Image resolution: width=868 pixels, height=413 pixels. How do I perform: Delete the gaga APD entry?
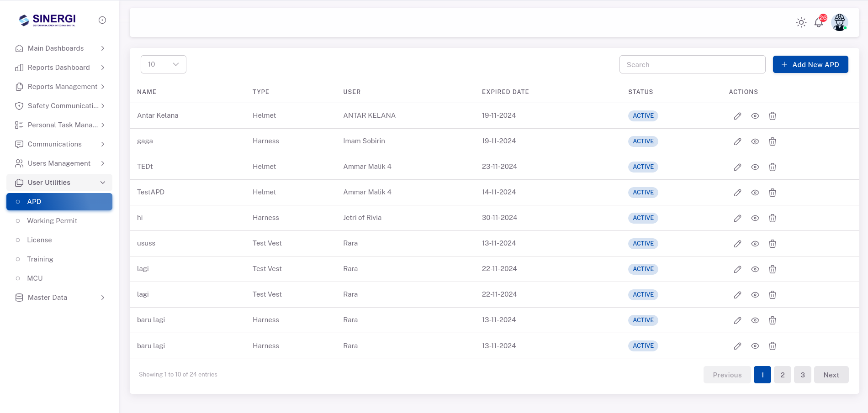tap(773, 141)
